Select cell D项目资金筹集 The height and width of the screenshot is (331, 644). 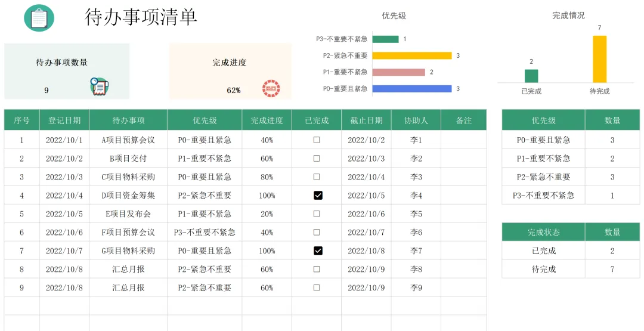128,196
